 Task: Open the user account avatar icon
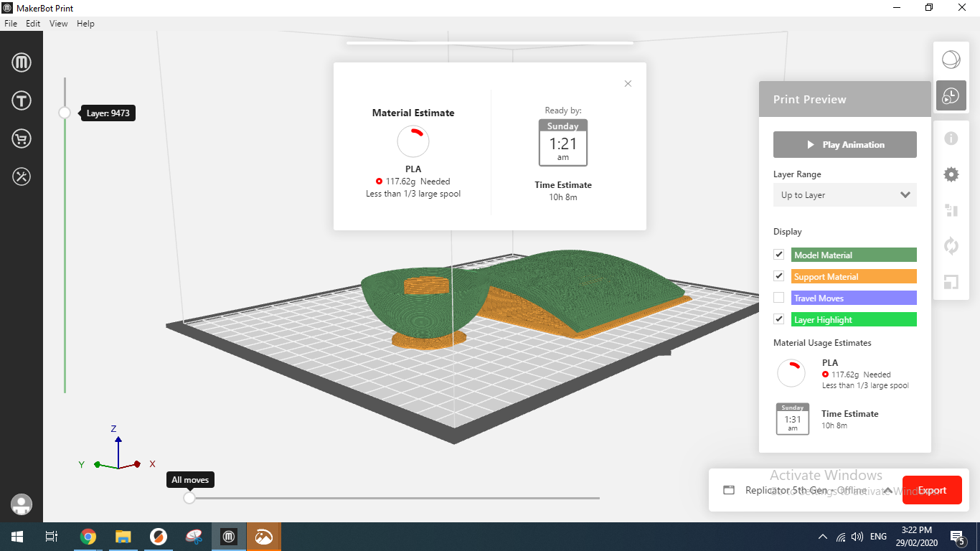click(22, 504)
